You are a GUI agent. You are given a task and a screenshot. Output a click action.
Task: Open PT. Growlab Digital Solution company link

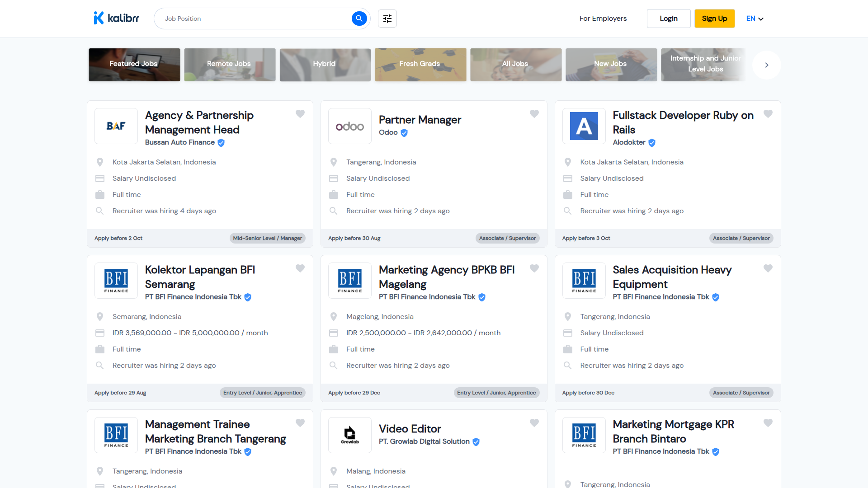pos(424,441)
